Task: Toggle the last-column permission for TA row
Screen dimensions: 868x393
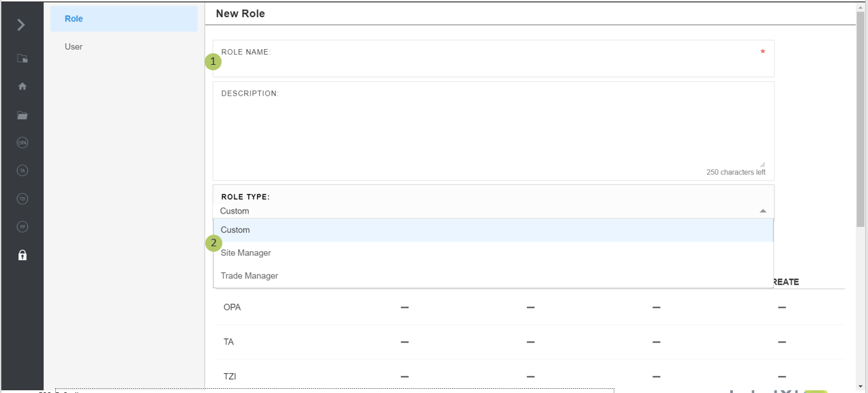Action: click(781, 343)
